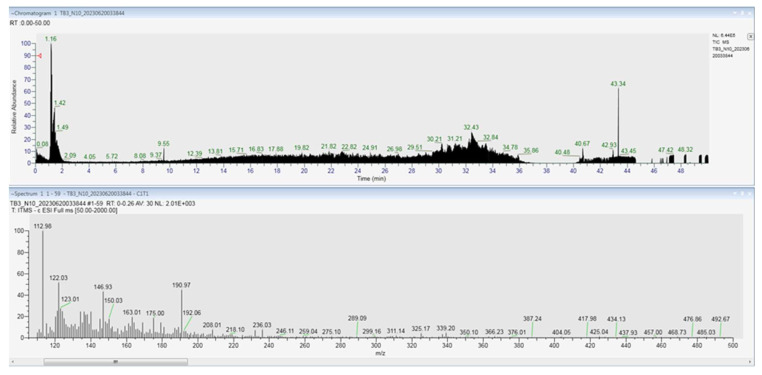This screenshot has height=375, width=762.
Task: Select the Chromatogram pane title tab
Action: tap(67, 13)
